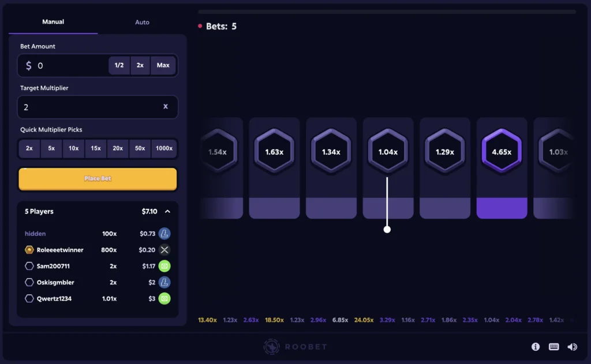Click the Bets: 5 counter label

coord(221,27)
